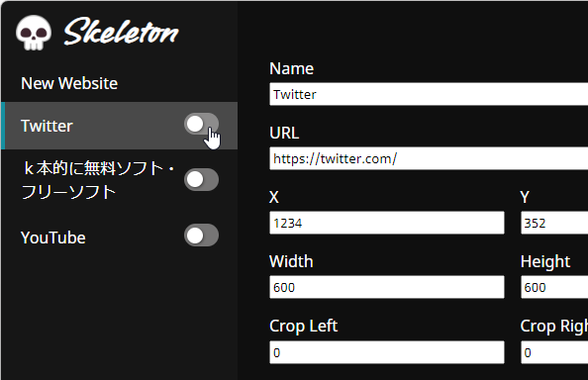Click the Crop Left input field

(387, 352)
